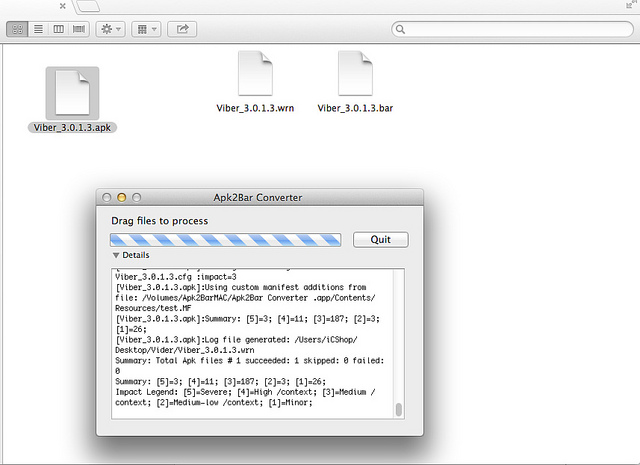This screenshot has height=465, width=640.
Task: Click Quit in Apk2Bar Converter
Action: pyautogui.click(x=380, y=240)
